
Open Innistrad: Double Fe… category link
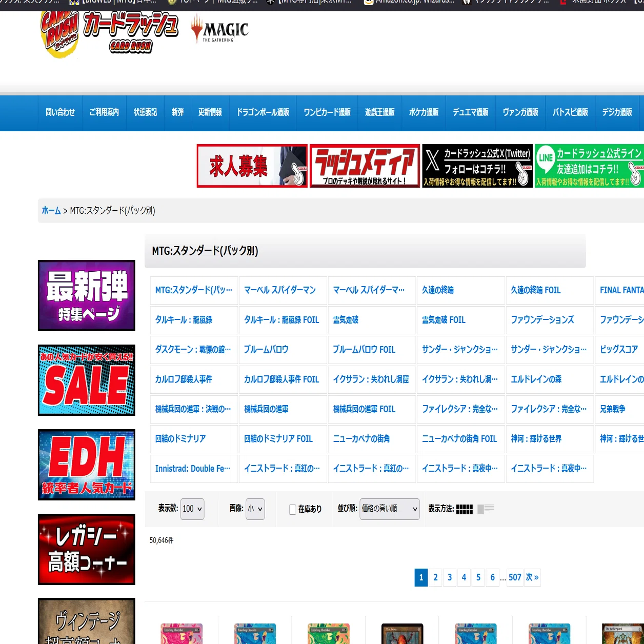tap(194, 469)
